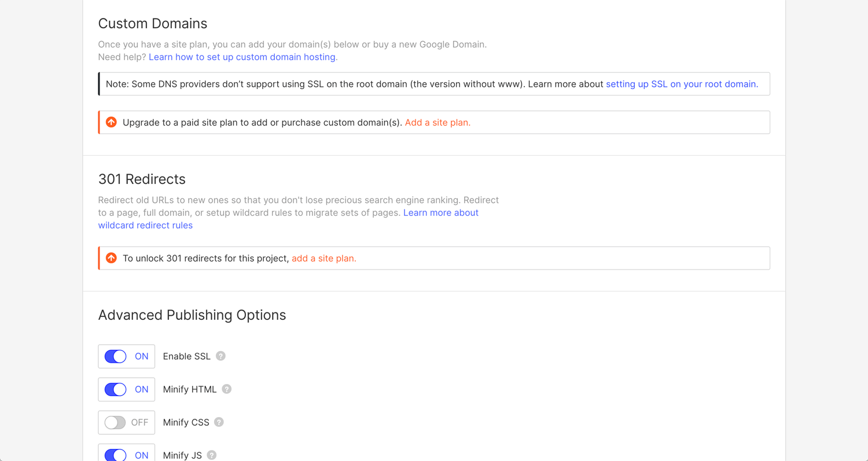Image resolution: width=868 pixels, height=461 pixels.
Task: Disable the Minify HTML switch
Action: [126, 389]
